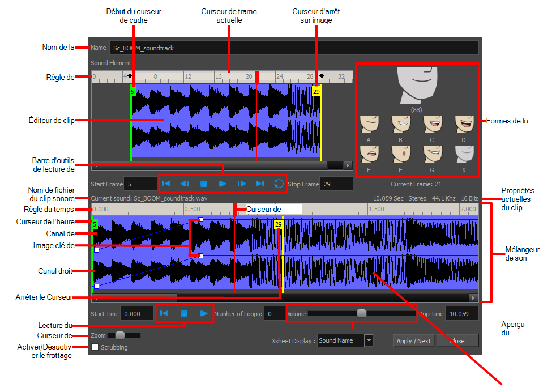Click the Apply / Next button

(413, 341)
